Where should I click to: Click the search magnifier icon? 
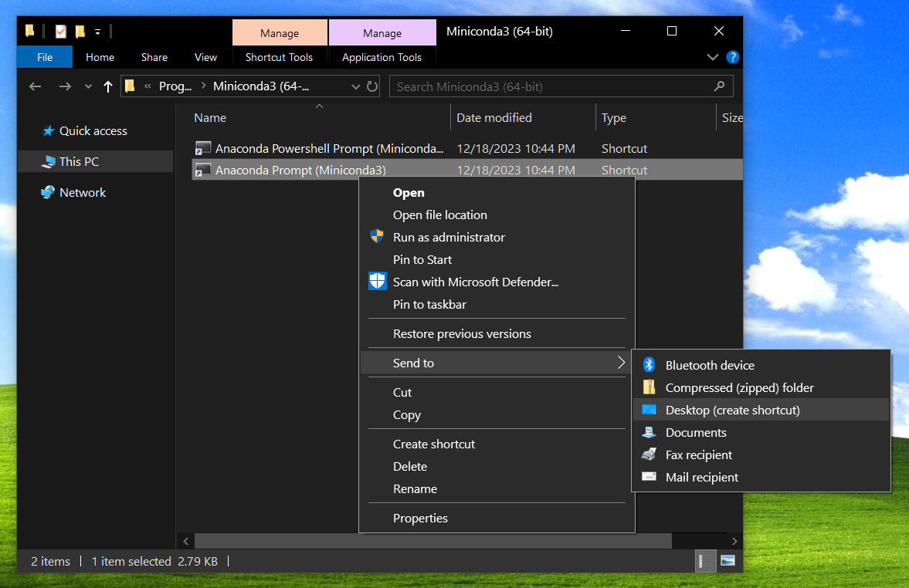[x=720, y=86]
